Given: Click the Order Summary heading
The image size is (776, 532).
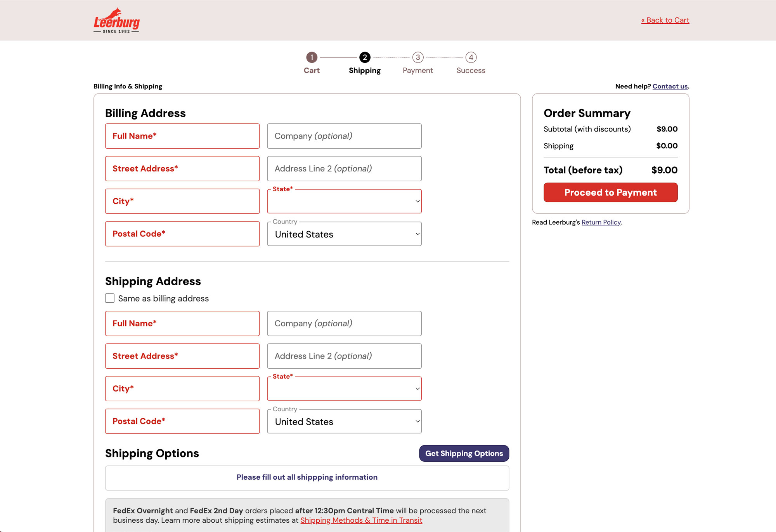Looking at the screenshot, I should [x=587, y=113].
